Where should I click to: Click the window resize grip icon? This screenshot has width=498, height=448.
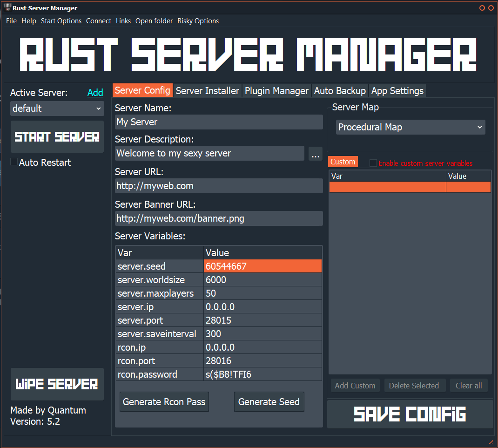pyautogui.click(x=491, y=442)
